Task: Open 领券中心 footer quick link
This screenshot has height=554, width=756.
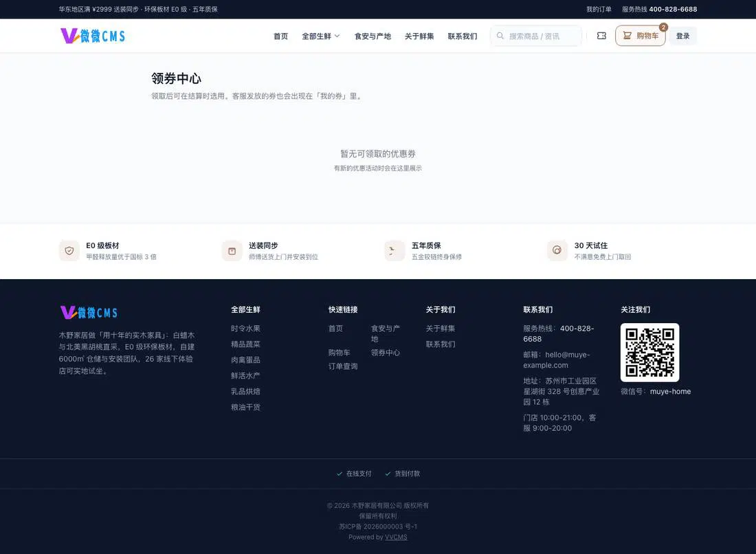Action: click(386, 353)
